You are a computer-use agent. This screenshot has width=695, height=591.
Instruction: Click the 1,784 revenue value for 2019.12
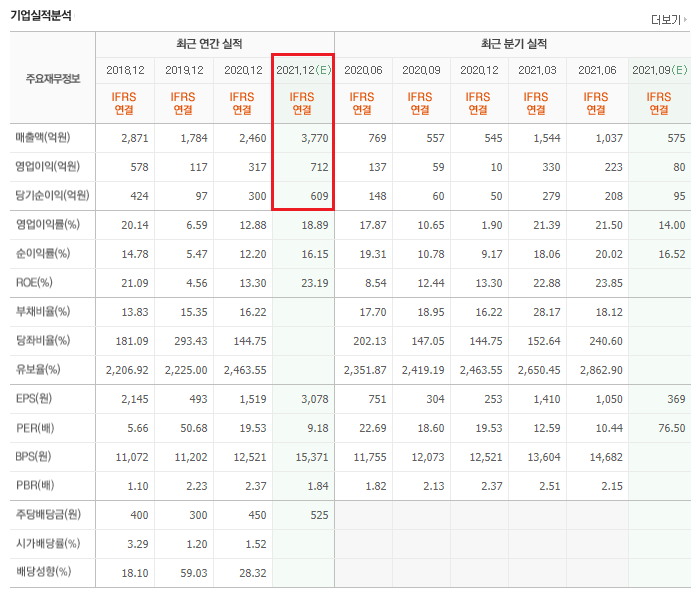(x=194, y=138)
